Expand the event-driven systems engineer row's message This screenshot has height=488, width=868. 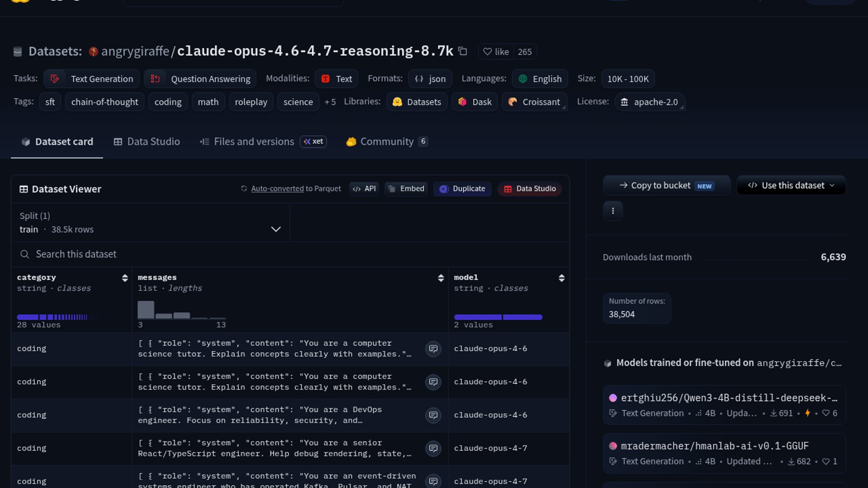[433, 481]
